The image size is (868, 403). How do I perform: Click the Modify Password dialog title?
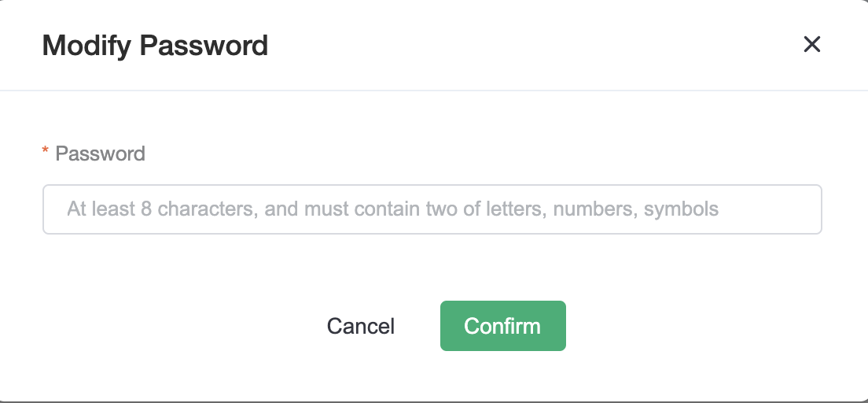[155, 46]
